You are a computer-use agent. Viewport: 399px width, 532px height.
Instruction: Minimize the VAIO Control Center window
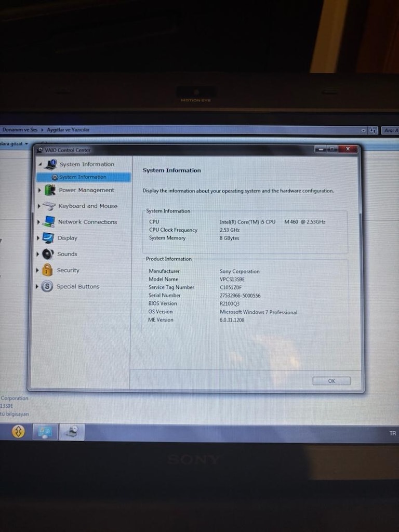point(320,149)
